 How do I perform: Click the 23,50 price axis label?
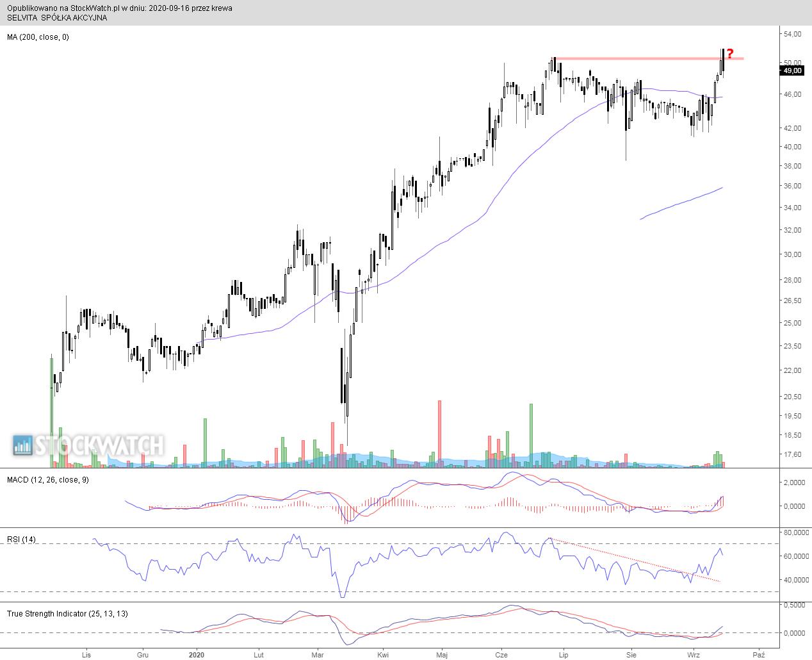point(793,346)
